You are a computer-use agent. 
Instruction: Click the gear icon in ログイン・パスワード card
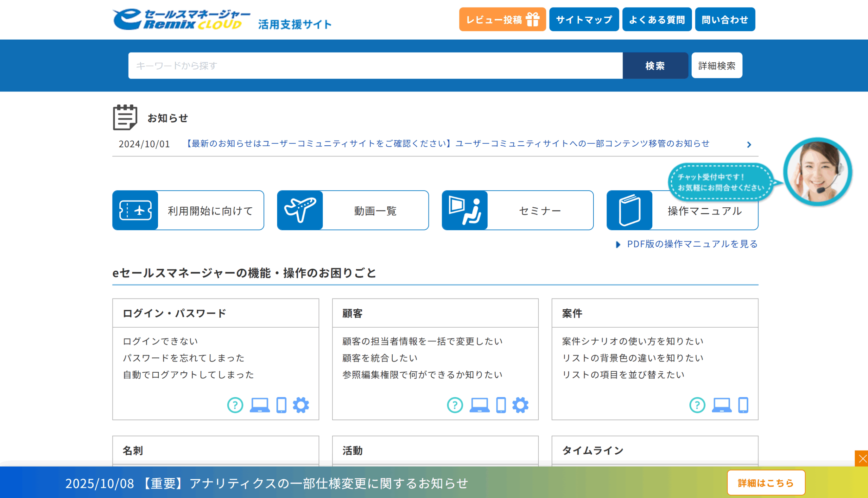coord(300,405)
